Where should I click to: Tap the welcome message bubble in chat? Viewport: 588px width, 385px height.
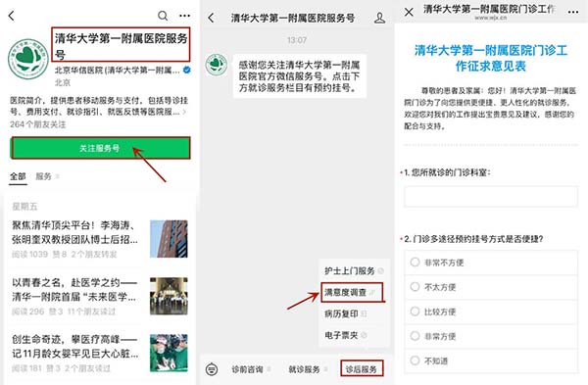click(299, 76)
